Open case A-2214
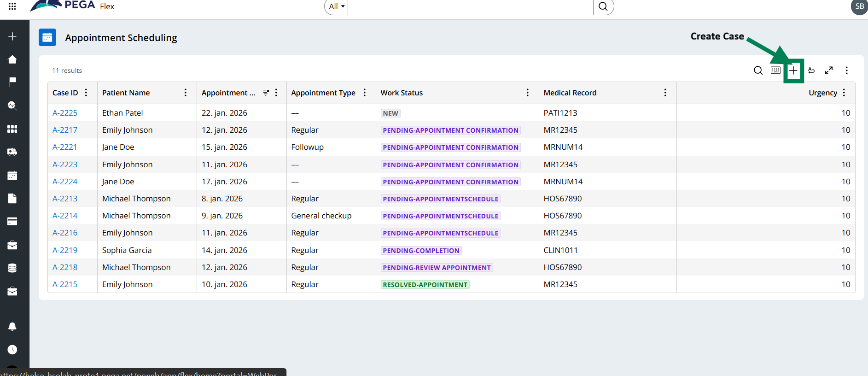868x376 pixels. 65,216
